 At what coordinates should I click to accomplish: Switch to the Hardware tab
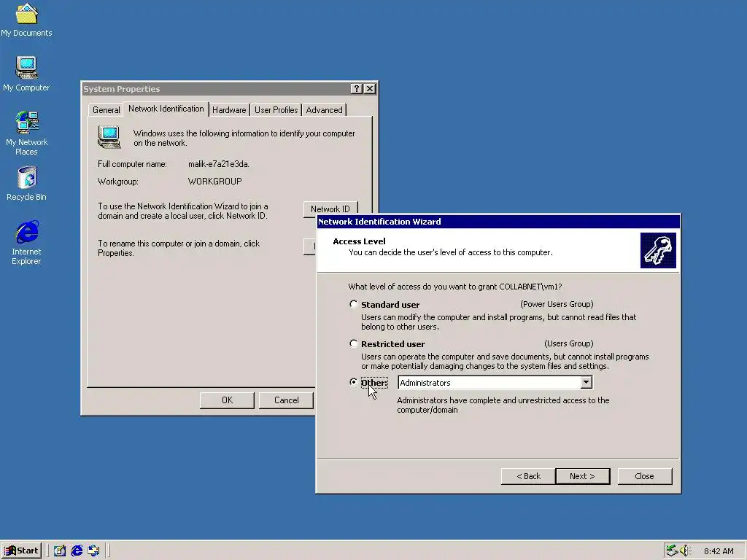(x=229, y=110)
